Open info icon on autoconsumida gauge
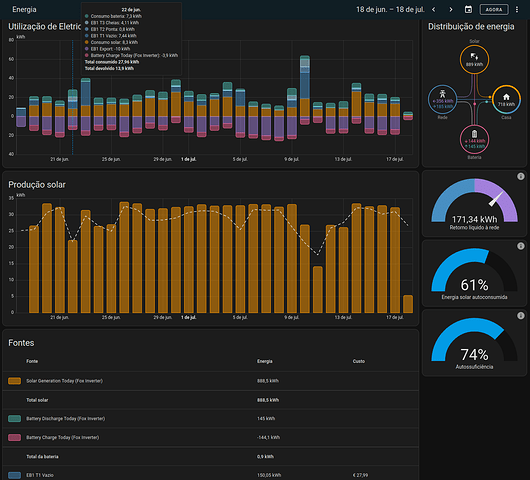 click(x=521, y=246)
